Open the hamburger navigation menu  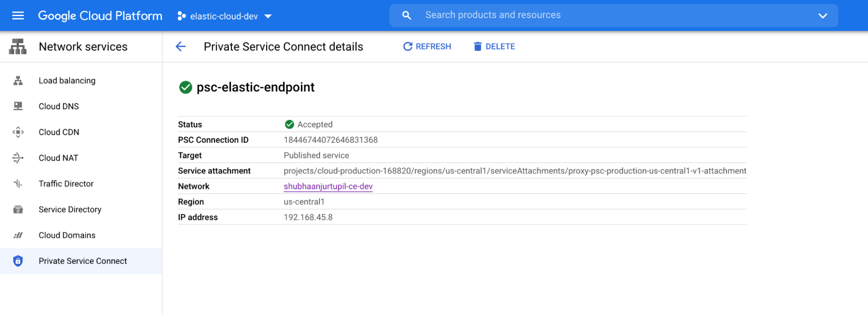(18, 16)
